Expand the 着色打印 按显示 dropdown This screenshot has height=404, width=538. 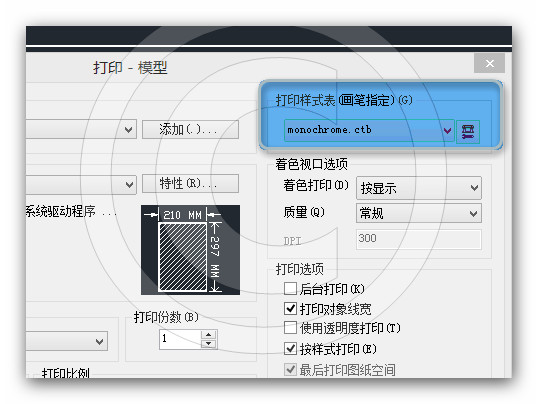pos(419,188)
